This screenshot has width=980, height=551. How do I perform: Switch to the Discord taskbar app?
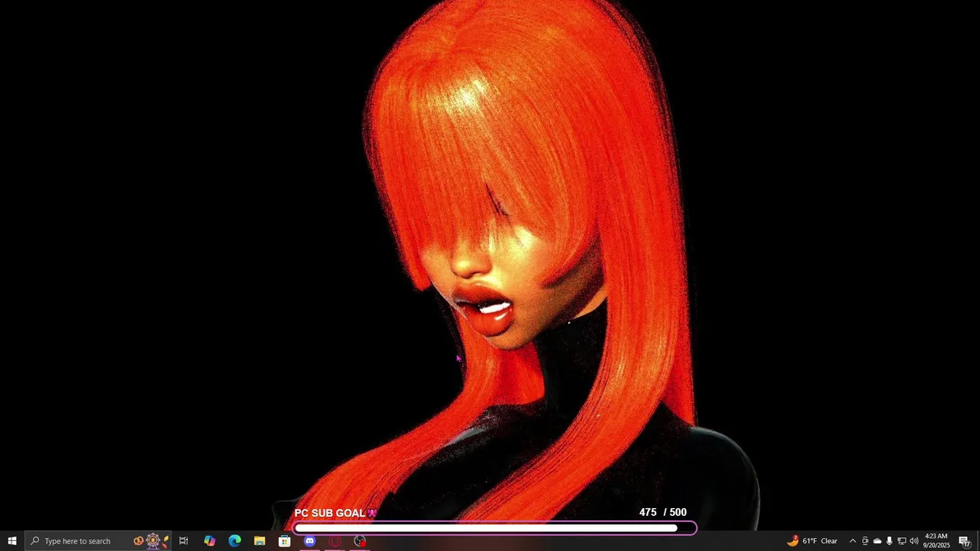coord(309,541)
